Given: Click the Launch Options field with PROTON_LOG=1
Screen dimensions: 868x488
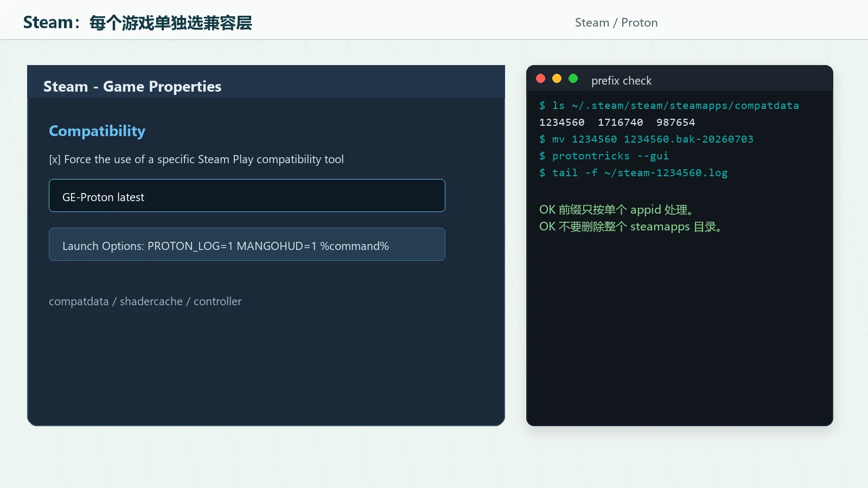Looking at the screenshot, I should click(x=247, y=244).
